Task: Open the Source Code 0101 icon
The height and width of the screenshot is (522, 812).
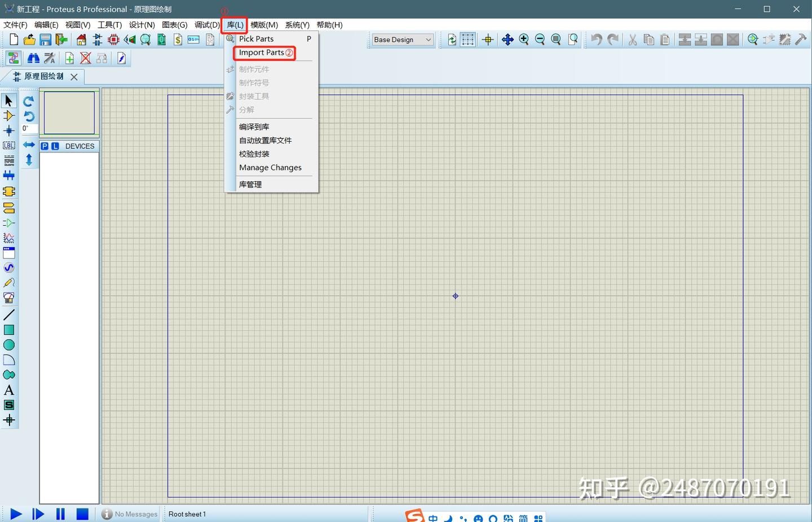Action: click(x=193, y=40)
